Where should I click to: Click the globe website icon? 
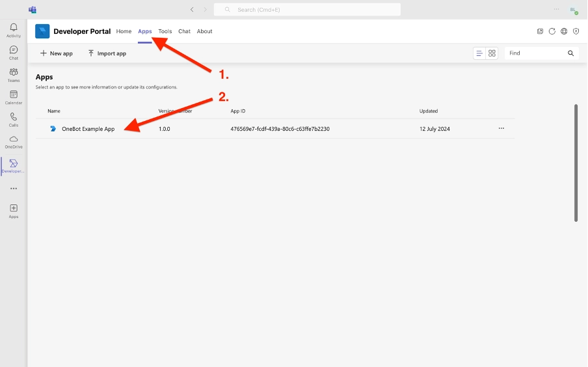click(564, 31)
